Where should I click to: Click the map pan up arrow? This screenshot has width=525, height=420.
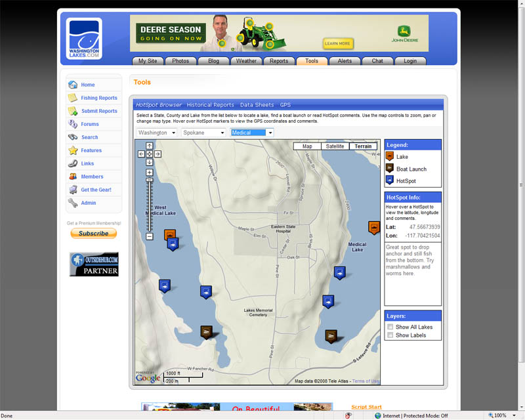[x=150, y=146]
